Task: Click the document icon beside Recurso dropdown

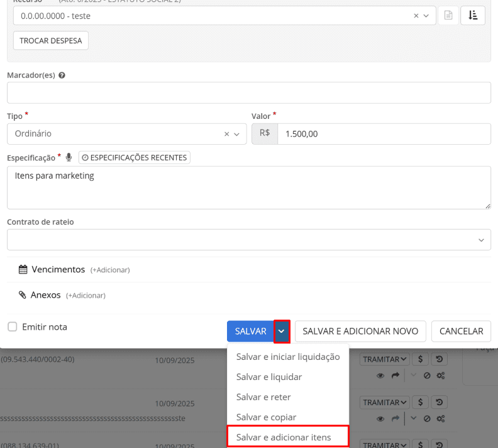Action: point(448,16)
